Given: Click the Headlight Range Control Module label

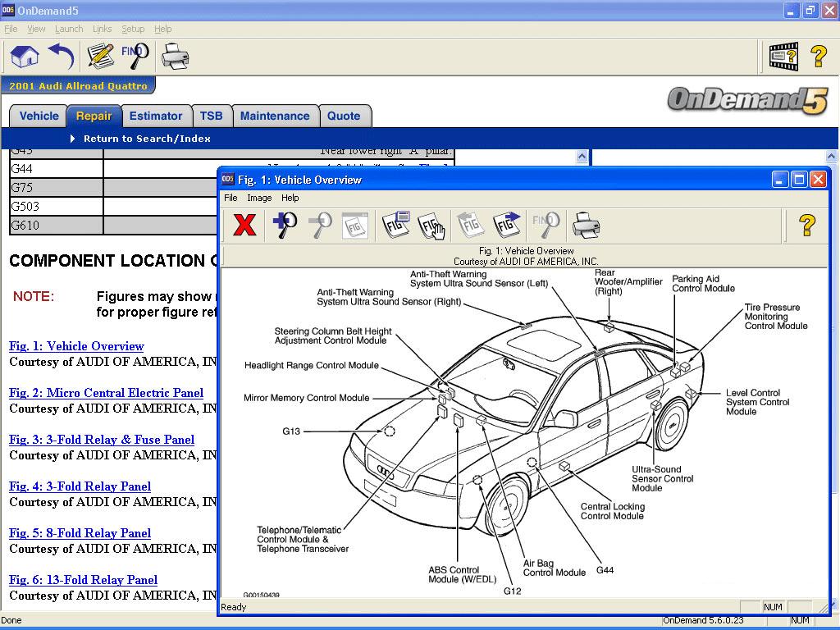Looking at the screenshot, I should coord(311,365).
